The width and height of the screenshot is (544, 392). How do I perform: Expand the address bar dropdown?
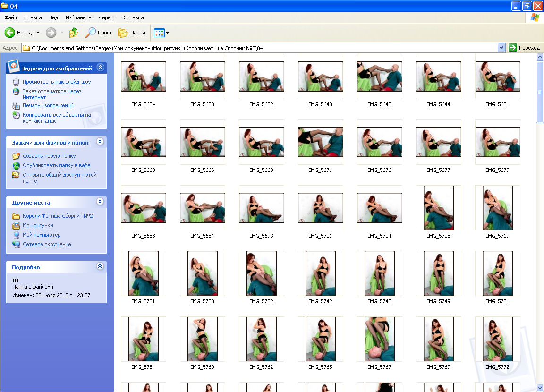point(501,48)
